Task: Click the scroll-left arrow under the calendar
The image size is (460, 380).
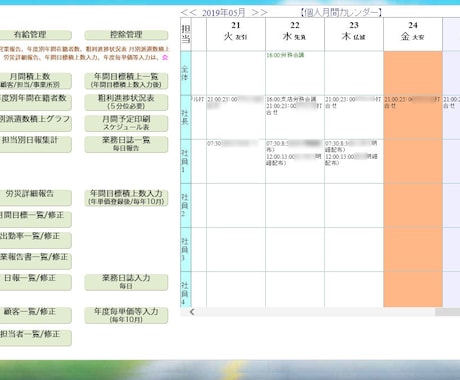Action: (x=192, y=312)
